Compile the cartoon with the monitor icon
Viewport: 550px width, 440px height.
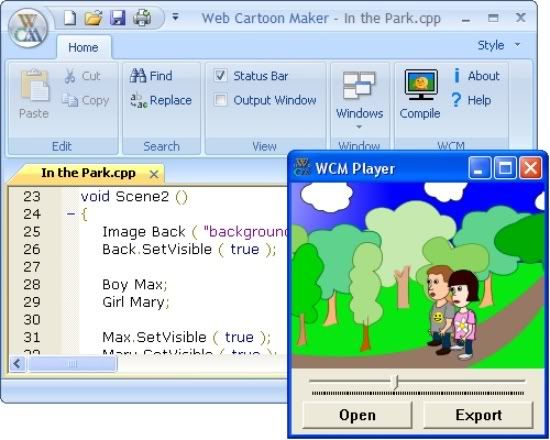pos(421,85)
